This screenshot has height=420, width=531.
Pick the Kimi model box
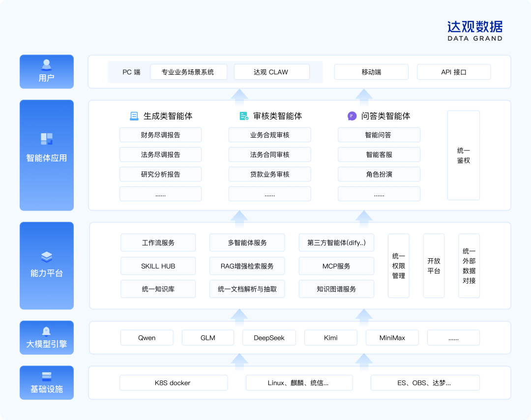[331, 338]
